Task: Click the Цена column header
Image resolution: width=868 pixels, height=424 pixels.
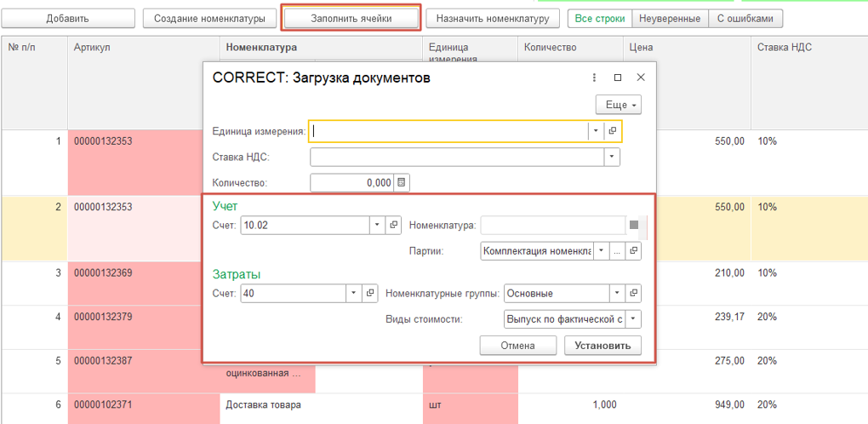Action: (688, 83)
